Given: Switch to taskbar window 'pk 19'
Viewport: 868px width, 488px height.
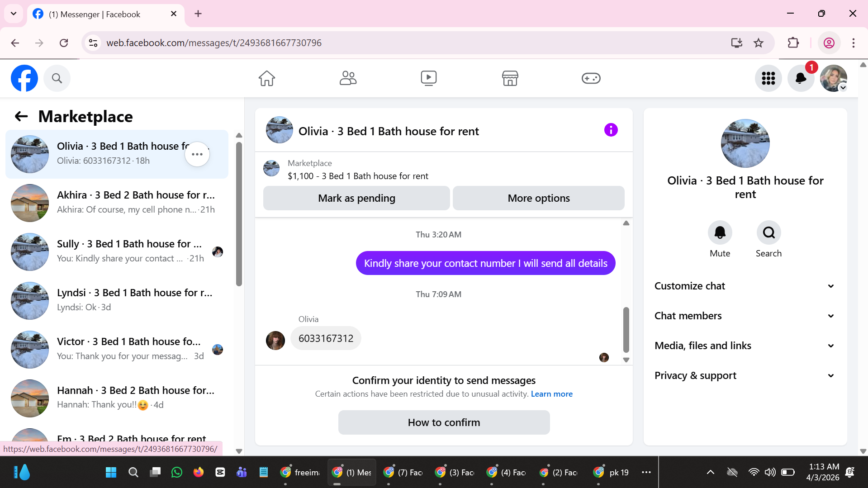Looking at the screenshot, I should pos(611,472).
